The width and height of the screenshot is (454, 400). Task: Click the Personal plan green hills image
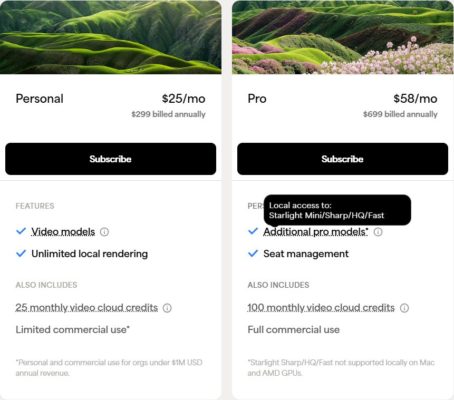pos(111,37)
